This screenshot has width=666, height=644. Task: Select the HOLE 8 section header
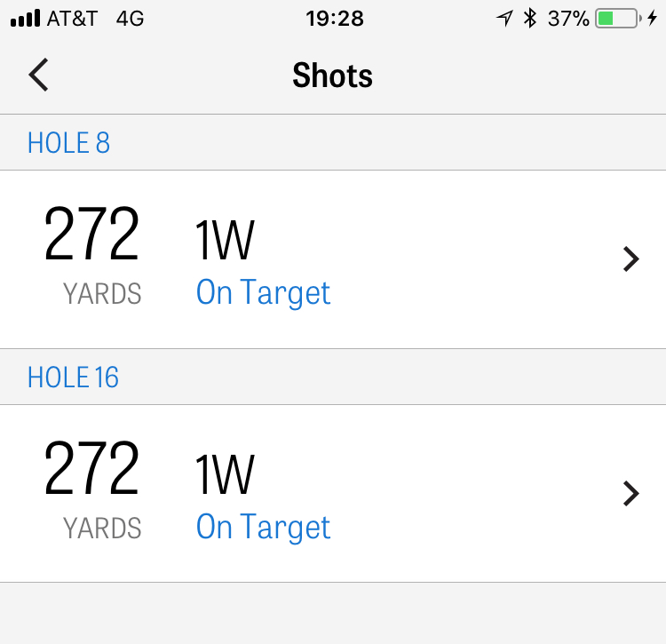pos(69,143)
